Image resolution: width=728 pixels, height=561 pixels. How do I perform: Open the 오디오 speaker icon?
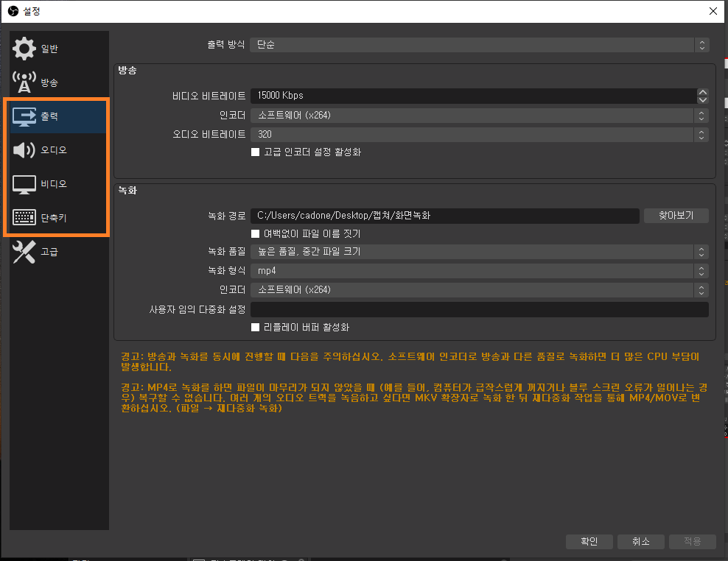coord(24,150)
